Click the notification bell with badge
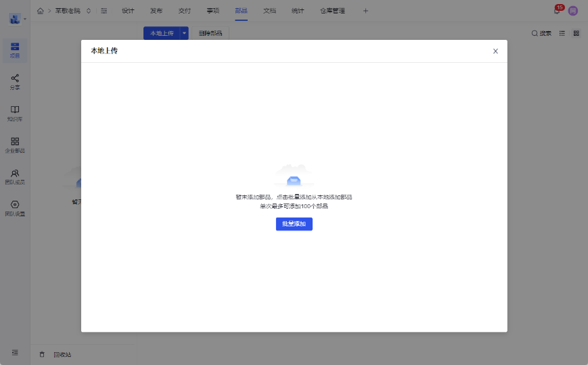The height and width of the screenshot is (365, 588). pyautogui.click(x=557, y=11)
